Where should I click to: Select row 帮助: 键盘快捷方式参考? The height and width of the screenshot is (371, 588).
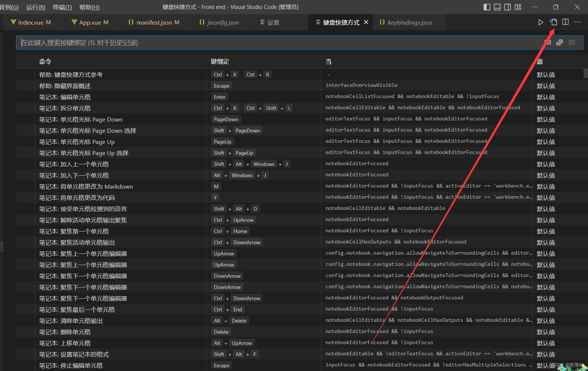(x=300, y=75)
